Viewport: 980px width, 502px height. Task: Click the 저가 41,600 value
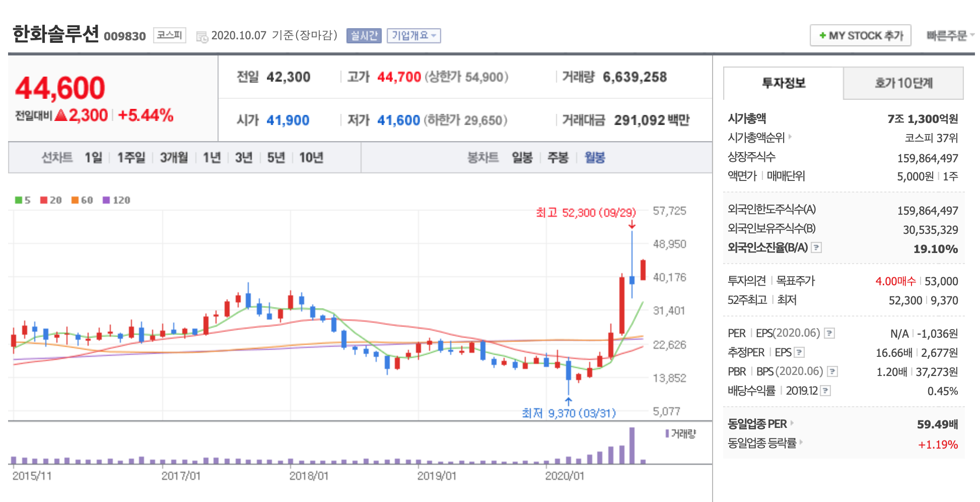[x=398, y=120]
